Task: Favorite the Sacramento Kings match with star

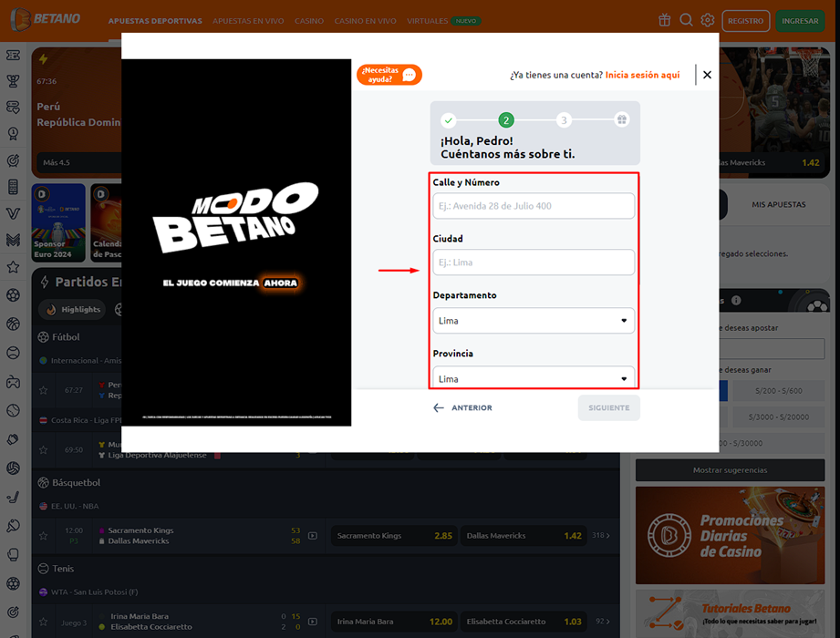Action: coord(43,536)
